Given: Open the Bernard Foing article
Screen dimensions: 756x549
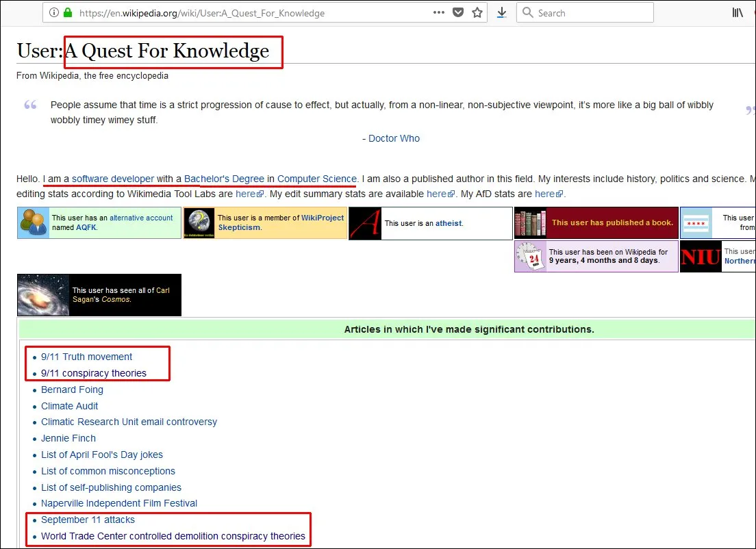Looking at the screenshot, I should point(72,390).
